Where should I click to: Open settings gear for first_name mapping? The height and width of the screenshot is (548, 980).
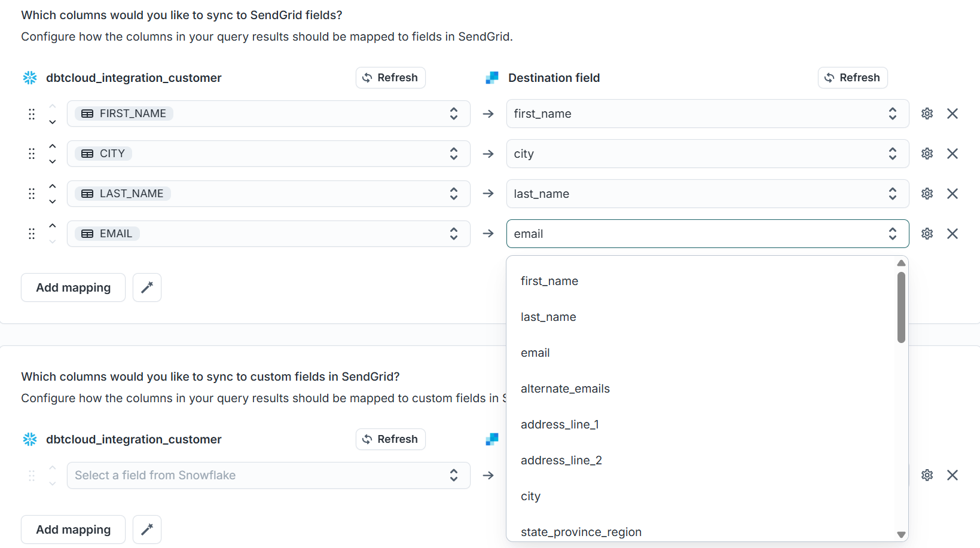927,114
